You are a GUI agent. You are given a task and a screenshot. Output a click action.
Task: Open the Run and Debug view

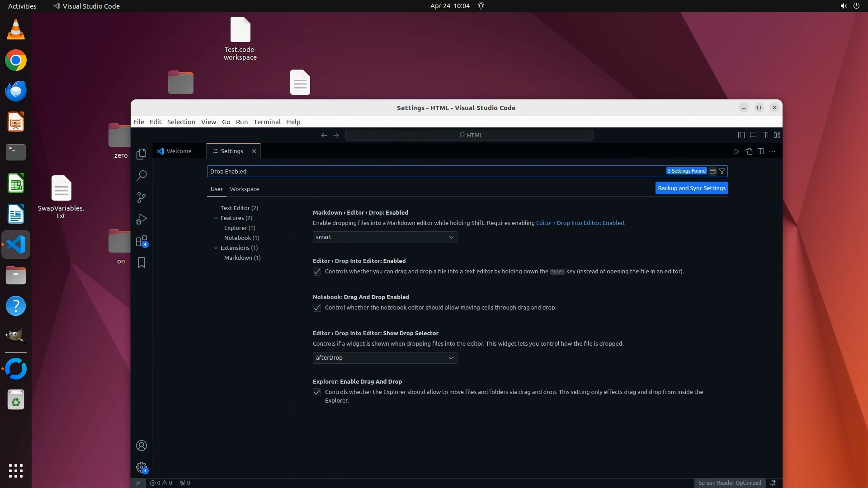tap(142, 219)
